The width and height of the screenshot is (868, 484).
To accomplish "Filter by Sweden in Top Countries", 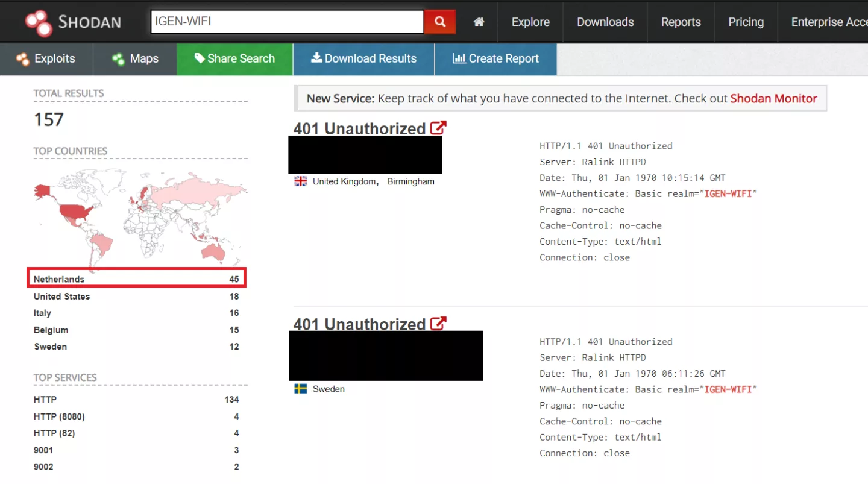I will pyautogui.click(x=136, y=347).
